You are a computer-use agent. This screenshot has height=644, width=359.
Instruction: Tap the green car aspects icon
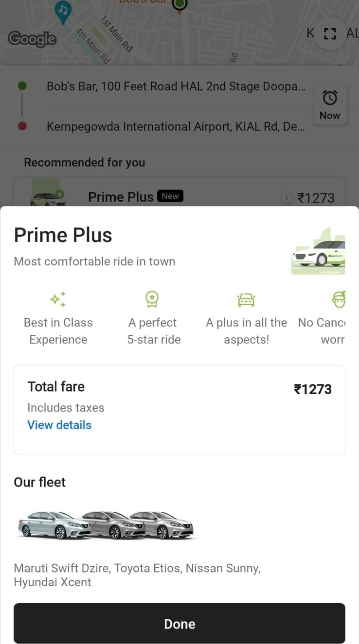pos(246,300)
